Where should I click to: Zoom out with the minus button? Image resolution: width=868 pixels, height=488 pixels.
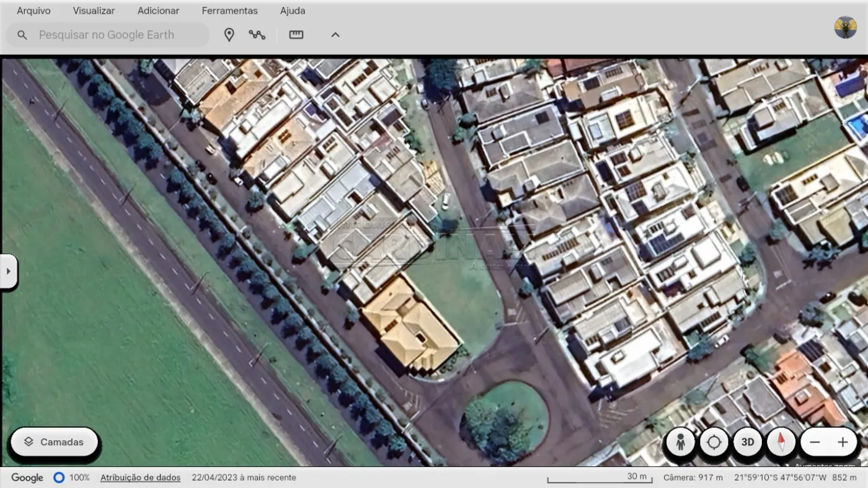[815, 442]
